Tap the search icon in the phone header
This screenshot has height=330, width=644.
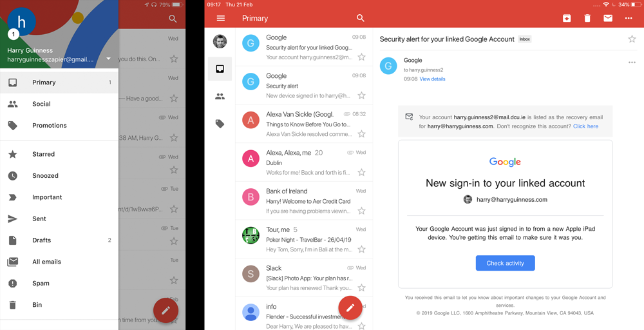tap(173, 19)
